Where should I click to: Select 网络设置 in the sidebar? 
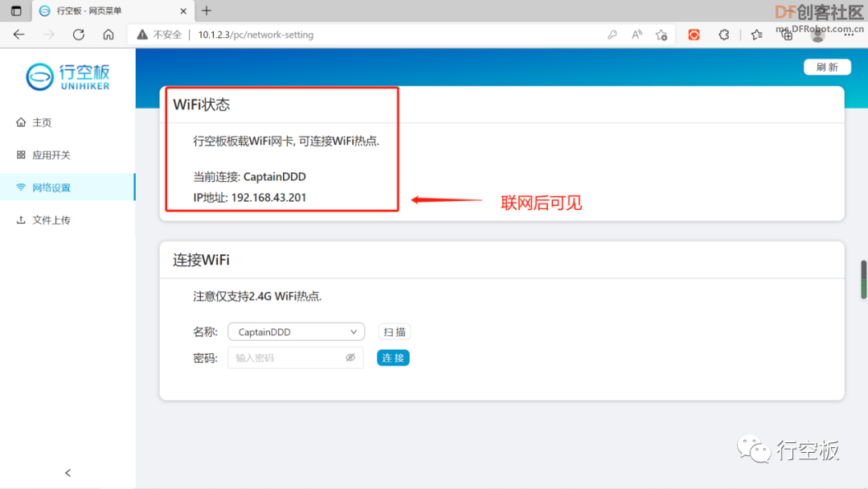[68, 187]
